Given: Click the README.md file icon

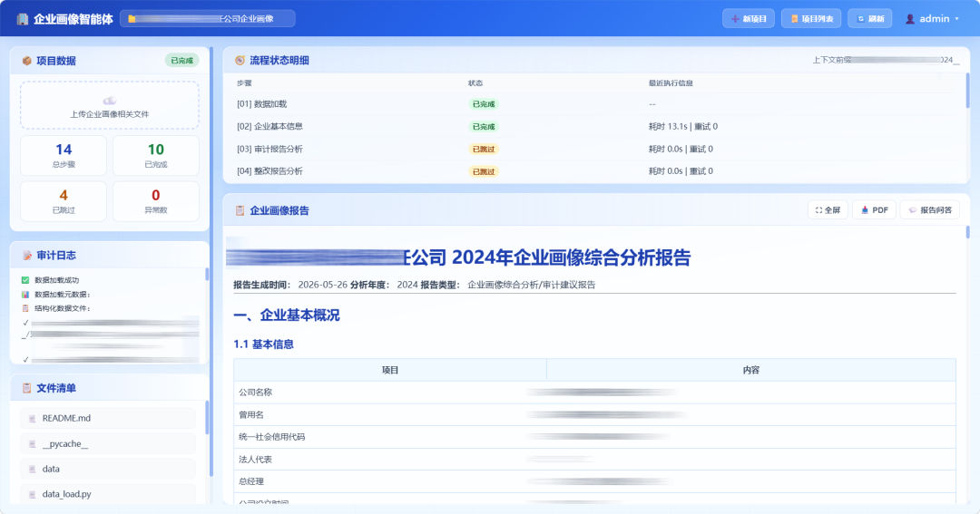Looking at the screenshot, I should click(x=32, y=419).
